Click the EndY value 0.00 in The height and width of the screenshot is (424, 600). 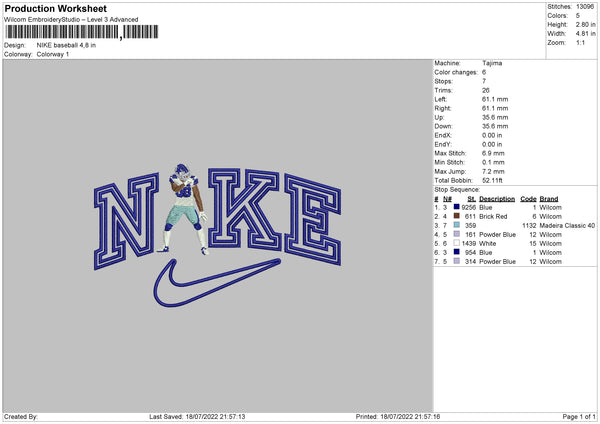[492, 144]
